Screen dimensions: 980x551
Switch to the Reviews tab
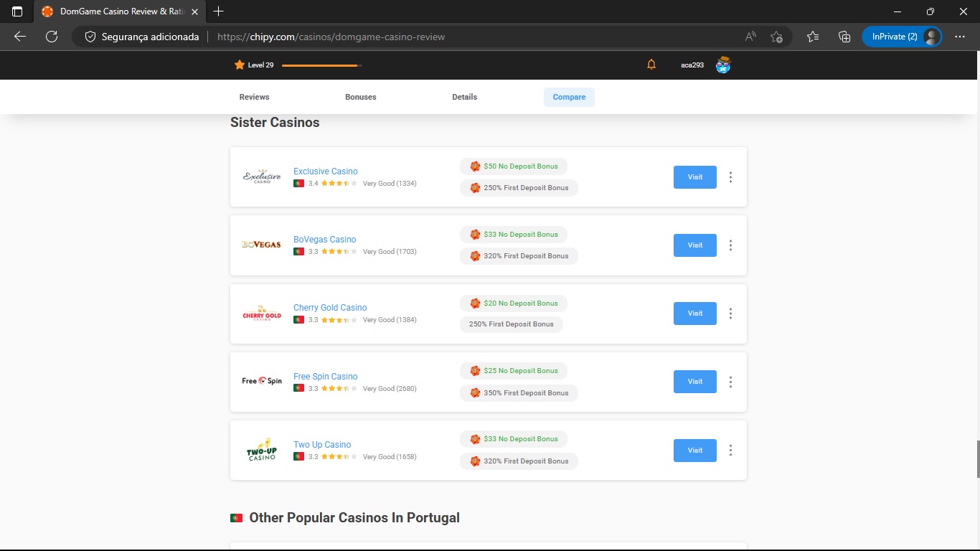[x=254, y=97]
